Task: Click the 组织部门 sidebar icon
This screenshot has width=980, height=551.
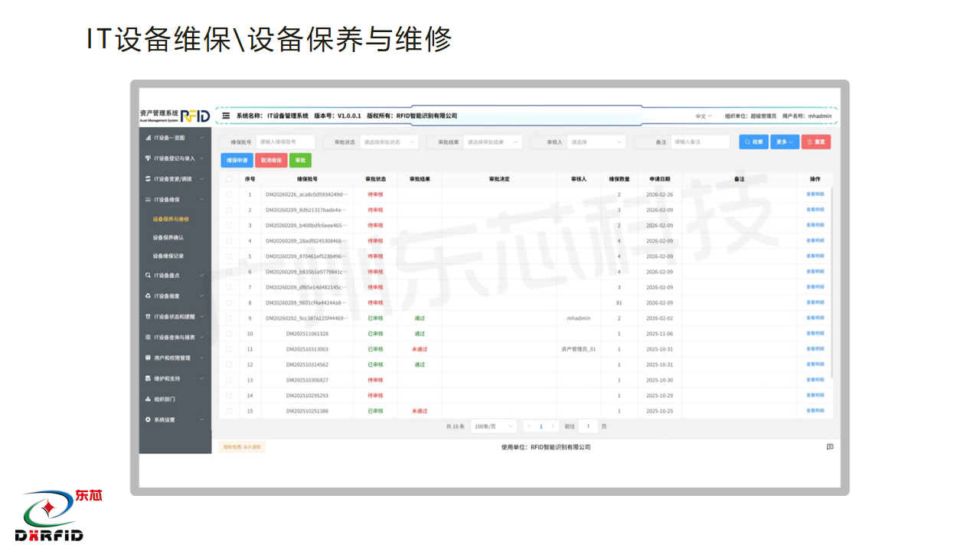Action: point(148,399)
